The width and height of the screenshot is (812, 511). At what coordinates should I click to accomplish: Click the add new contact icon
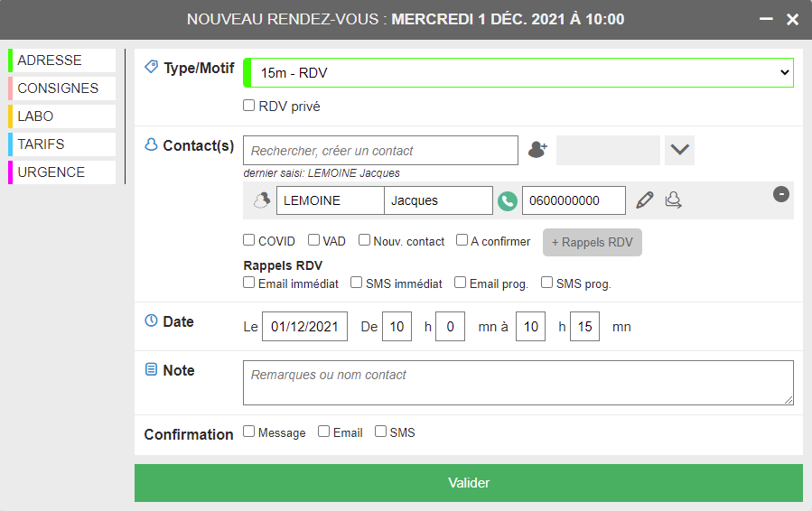click(x=538, y=150)
